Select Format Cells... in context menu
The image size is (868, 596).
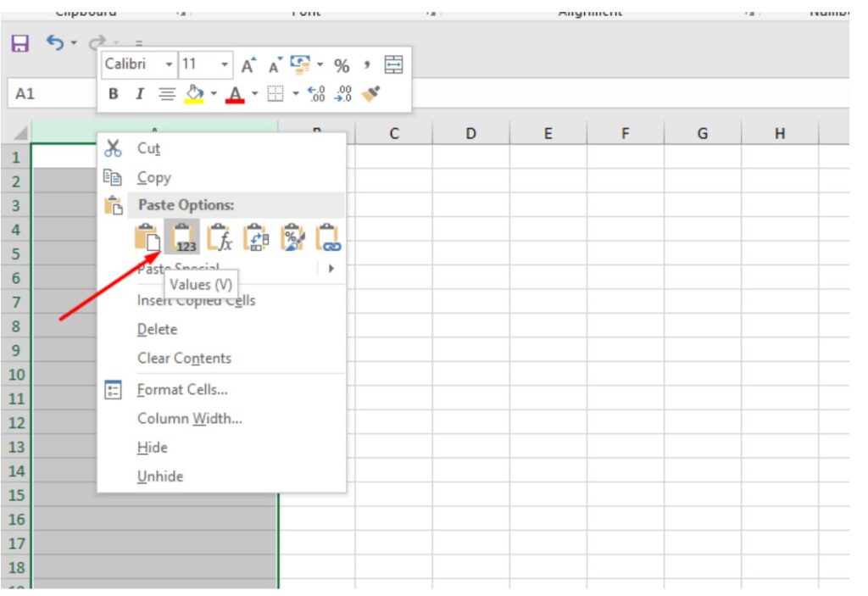[182, 390]
